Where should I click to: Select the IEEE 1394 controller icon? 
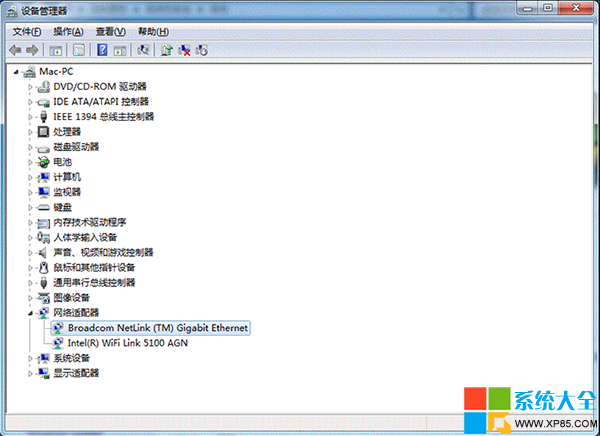(44, 117)
